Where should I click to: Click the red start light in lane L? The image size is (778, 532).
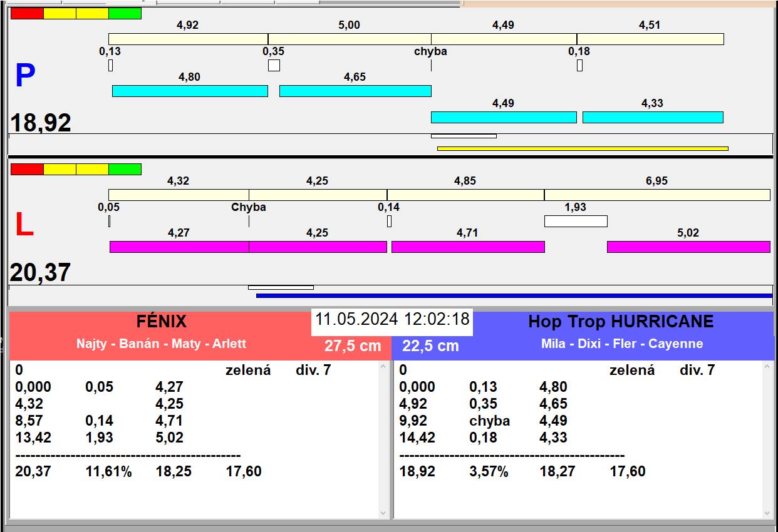[x=27, y=169]
